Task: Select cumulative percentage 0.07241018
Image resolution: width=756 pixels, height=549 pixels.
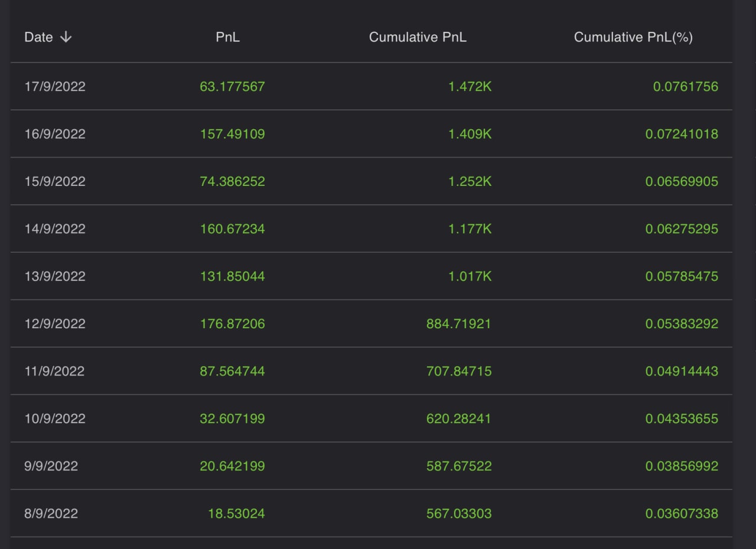Action: pos(682,134)
